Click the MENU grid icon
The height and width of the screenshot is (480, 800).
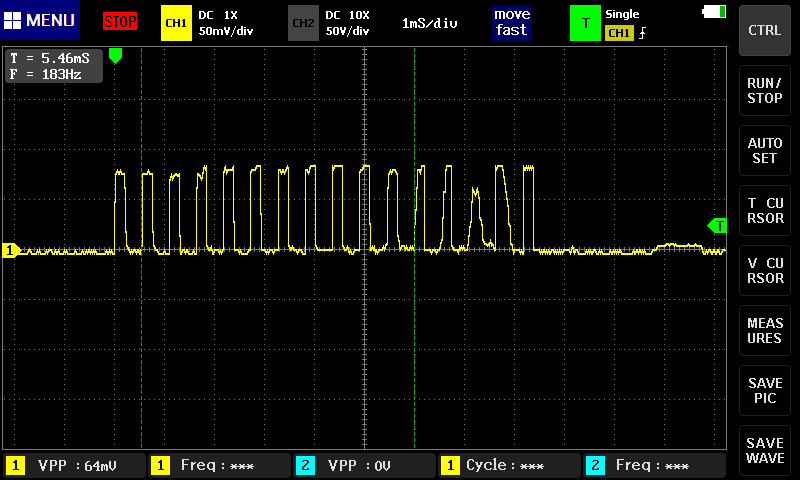coord(12,20)
